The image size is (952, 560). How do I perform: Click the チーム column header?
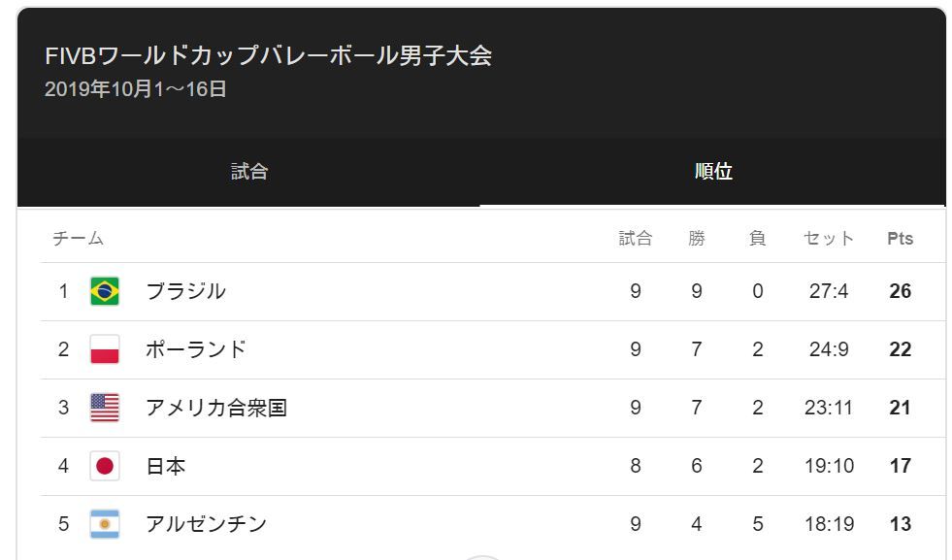coord(78,238)
